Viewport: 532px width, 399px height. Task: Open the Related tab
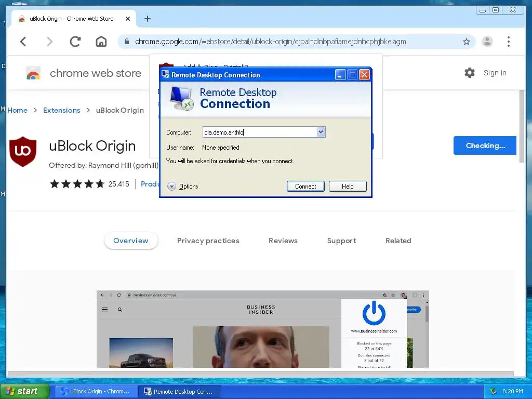pos(398,241)
